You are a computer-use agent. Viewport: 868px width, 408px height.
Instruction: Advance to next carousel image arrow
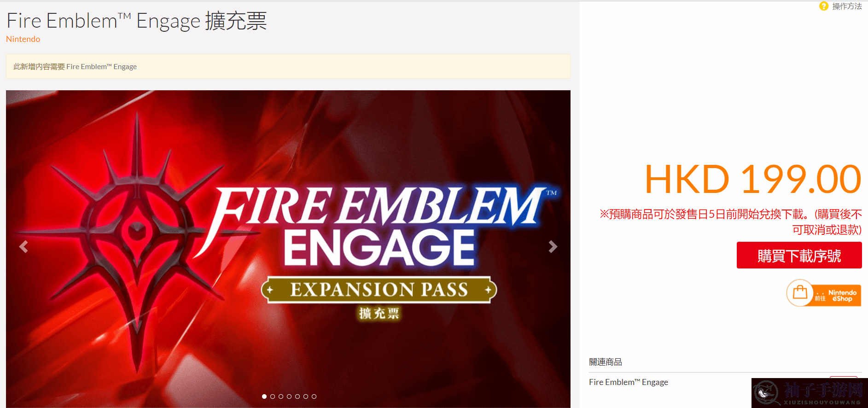point(553,247)
